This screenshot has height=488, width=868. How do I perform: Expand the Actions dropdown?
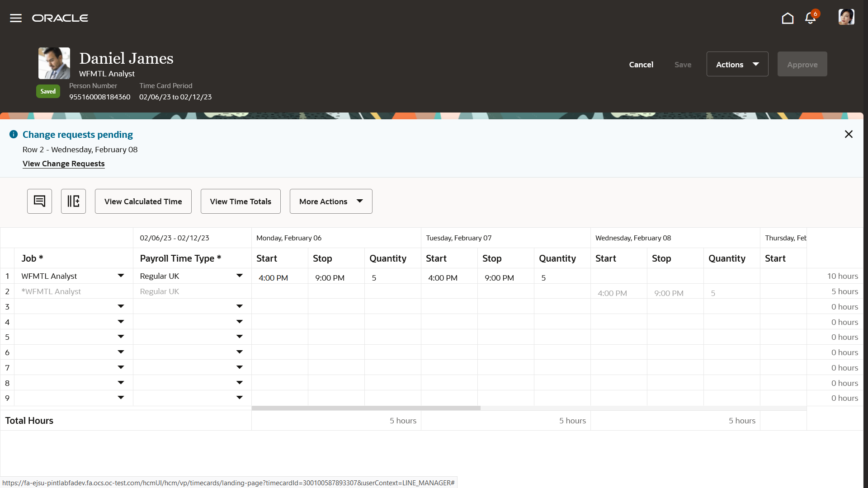click(x=737, y=64)
